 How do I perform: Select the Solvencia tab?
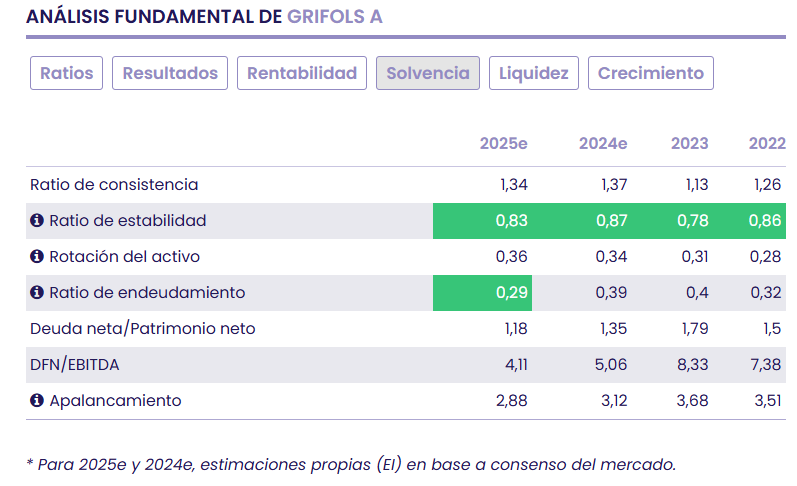tap(428, 73)
